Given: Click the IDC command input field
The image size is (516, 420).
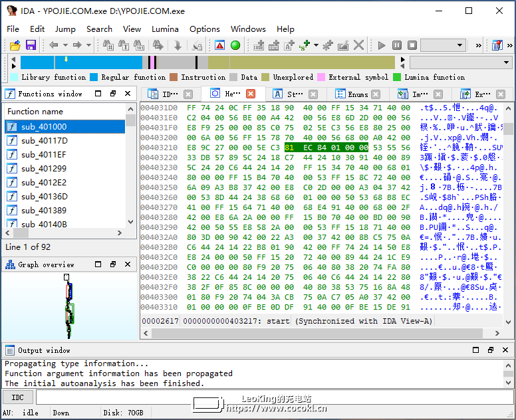Looking at the screenshot, I should (x=275, y=397).
